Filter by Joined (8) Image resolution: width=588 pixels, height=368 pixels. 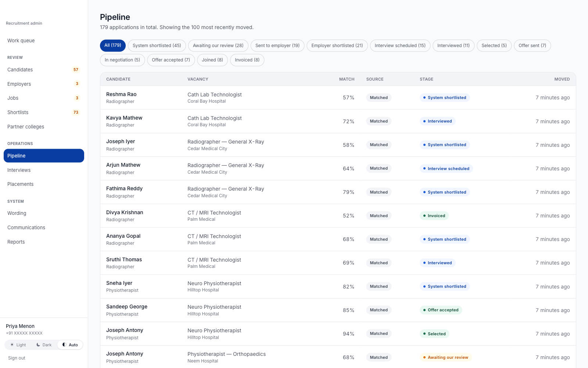(212, 60)
